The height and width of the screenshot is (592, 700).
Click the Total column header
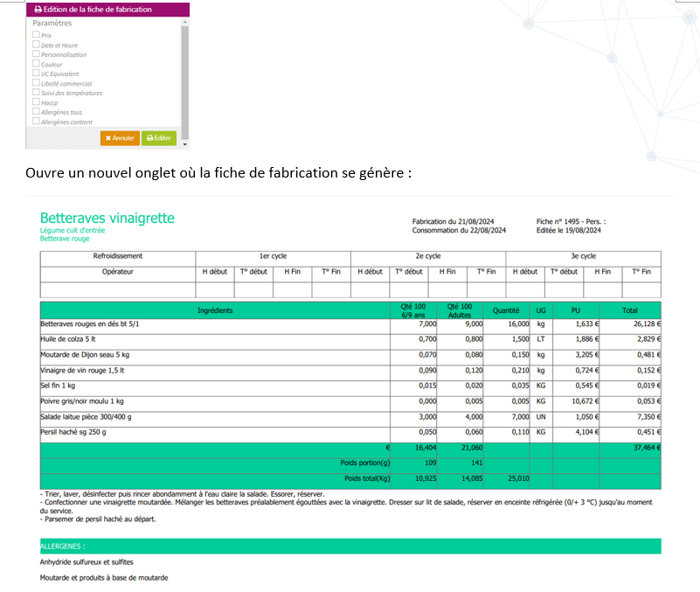tap(630, 310)
